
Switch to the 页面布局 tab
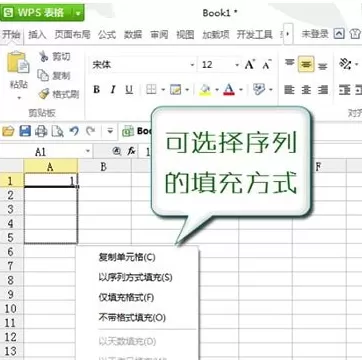coord(72,34)
